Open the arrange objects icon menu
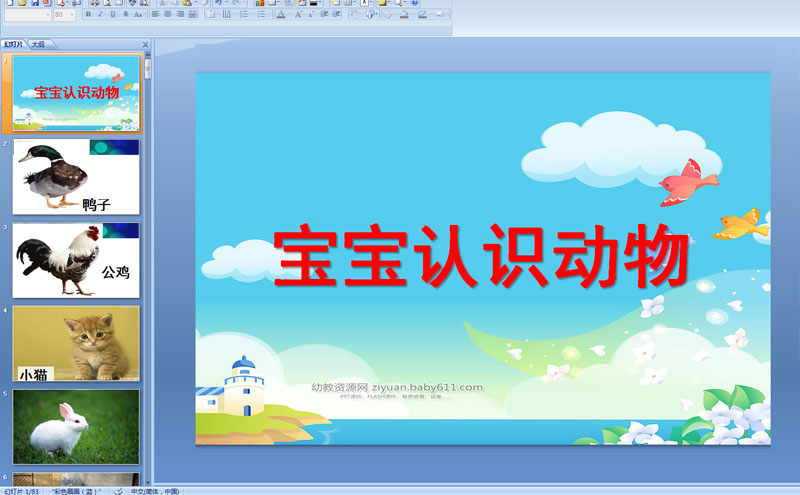800x495 pixels. coord(355,14)
